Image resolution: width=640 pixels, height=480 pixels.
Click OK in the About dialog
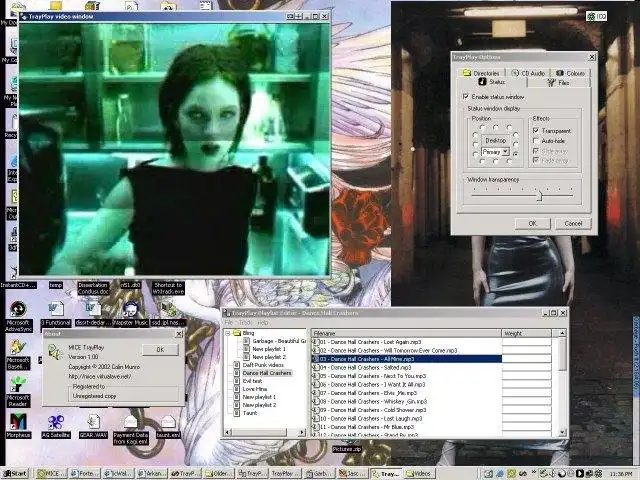[160, 349]
